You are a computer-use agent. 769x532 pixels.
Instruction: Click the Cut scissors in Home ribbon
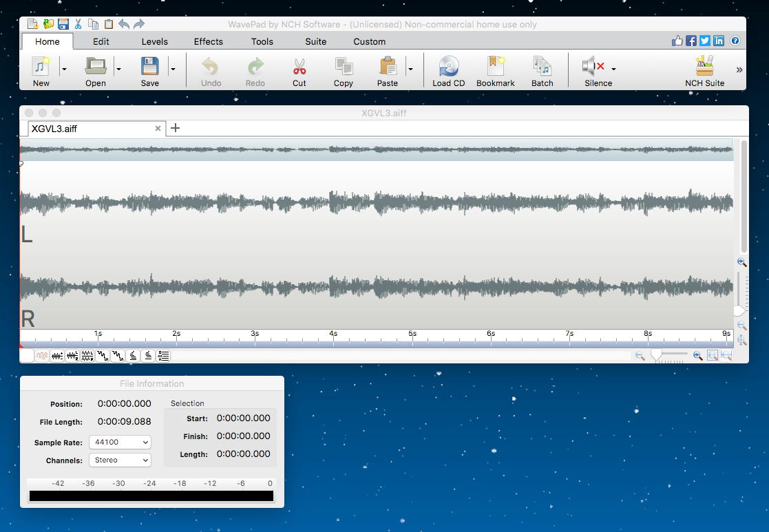click(299, 67)
